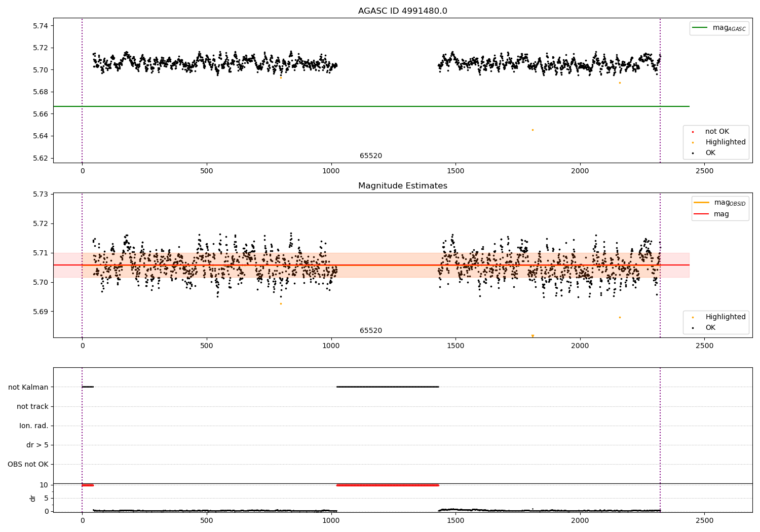Click the 10 tick on the dr axis
Viewport: 760px width, 532px height.
pos(44,485)
